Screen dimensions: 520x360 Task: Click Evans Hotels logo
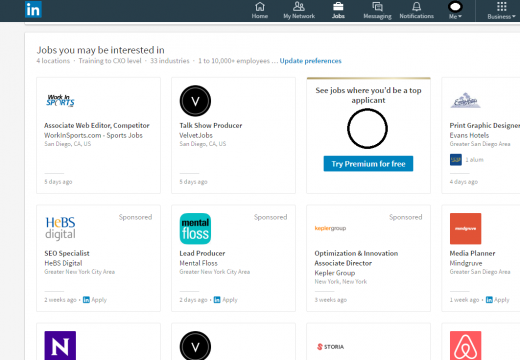pyautogui.click(x=465, y=100)
